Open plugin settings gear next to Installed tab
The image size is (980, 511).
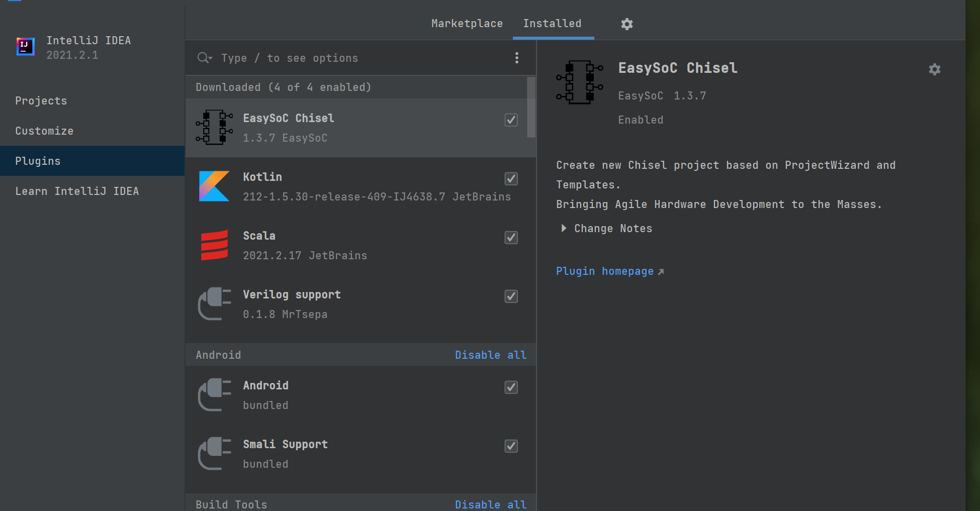(627, 24)
